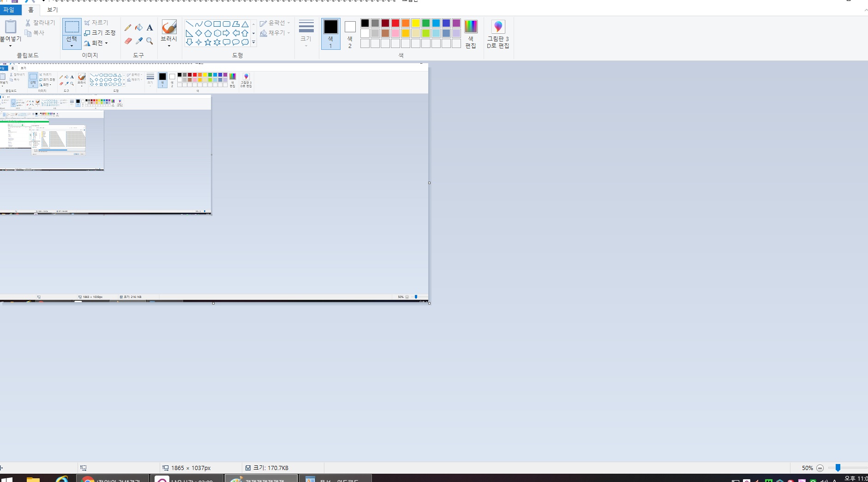Click the 자르기 (crop) button
This screenshot has height=482, width=868.
[x=96, y=23]
